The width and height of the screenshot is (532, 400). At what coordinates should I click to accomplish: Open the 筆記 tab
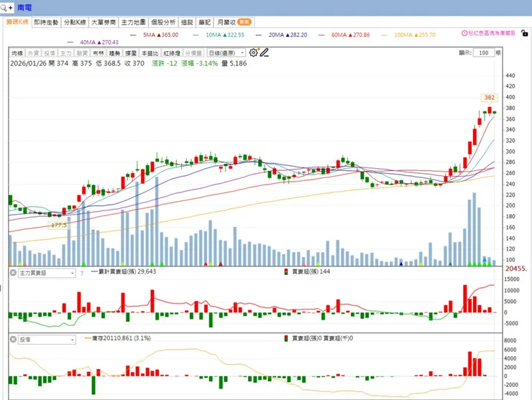(x=205, y=22)
